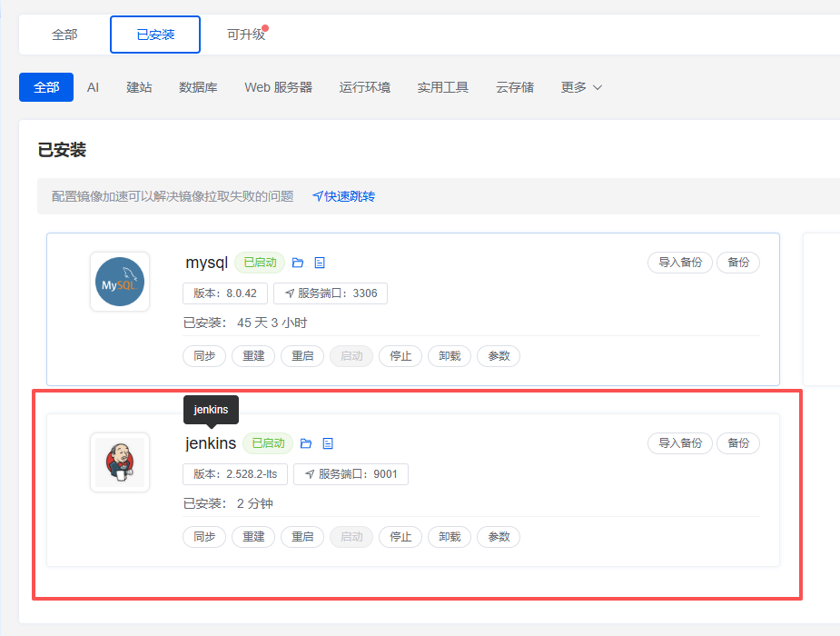Click jenkins 参数 button

pos(499,537)
